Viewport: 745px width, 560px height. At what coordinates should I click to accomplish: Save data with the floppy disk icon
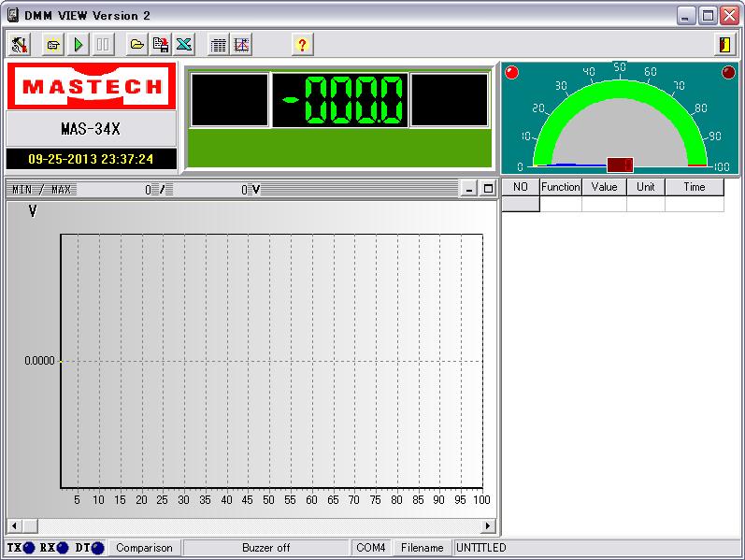click(161, 45)
